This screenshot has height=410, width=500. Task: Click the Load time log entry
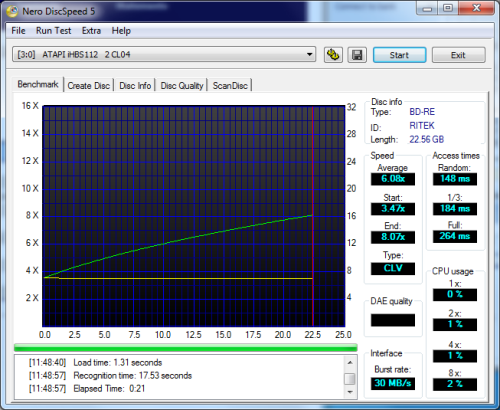tap(95, 362)
